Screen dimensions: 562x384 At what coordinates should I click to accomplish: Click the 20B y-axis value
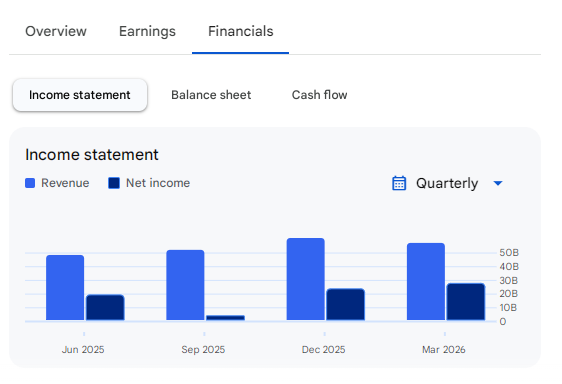pyautogui.click(x=509, y=294)
